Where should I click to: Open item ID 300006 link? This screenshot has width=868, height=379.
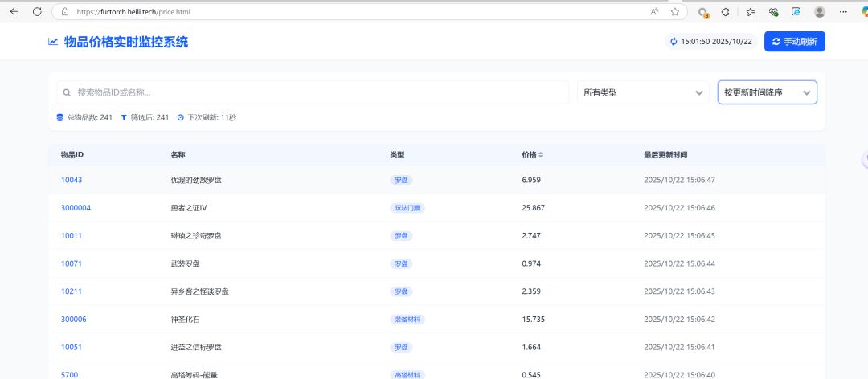pos(74,320)
